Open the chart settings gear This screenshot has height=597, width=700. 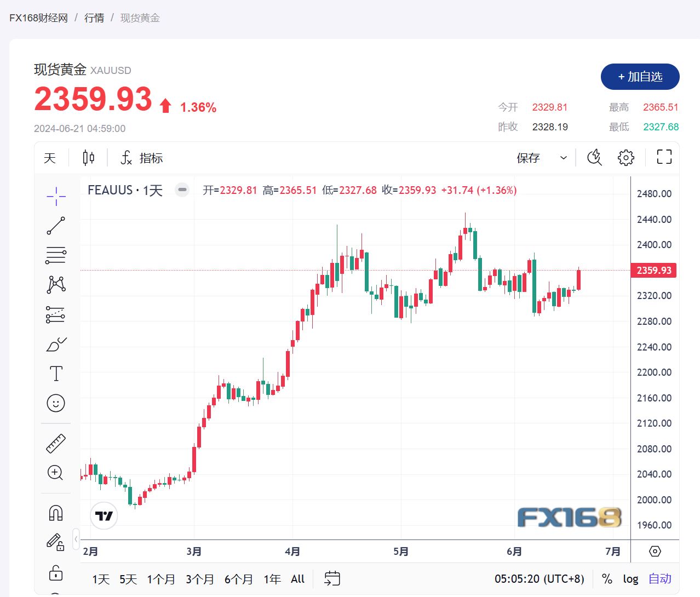626,158
